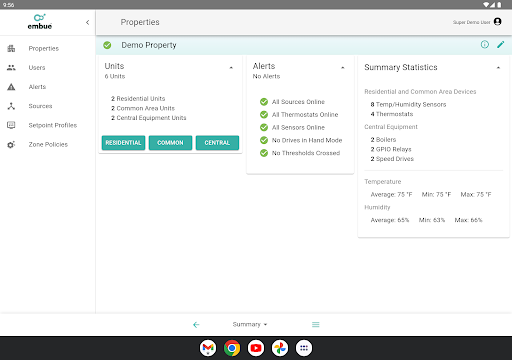This screenshot has height=360, width=512.
Task: Click the No Drives in Hand Mode check icon
Action: 264,140
